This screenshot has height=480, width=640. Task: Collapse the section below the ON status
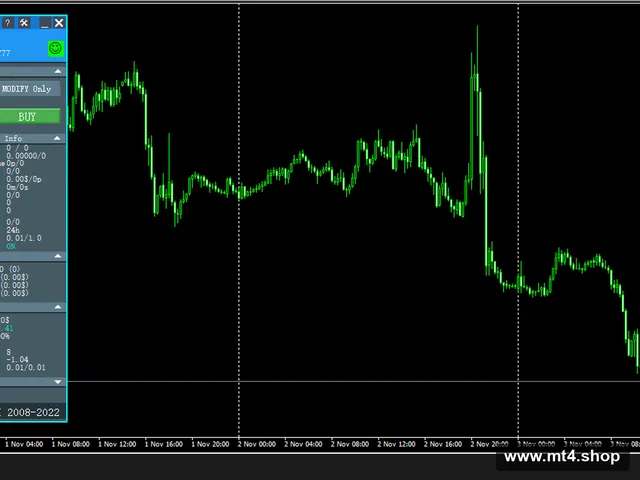58,256
